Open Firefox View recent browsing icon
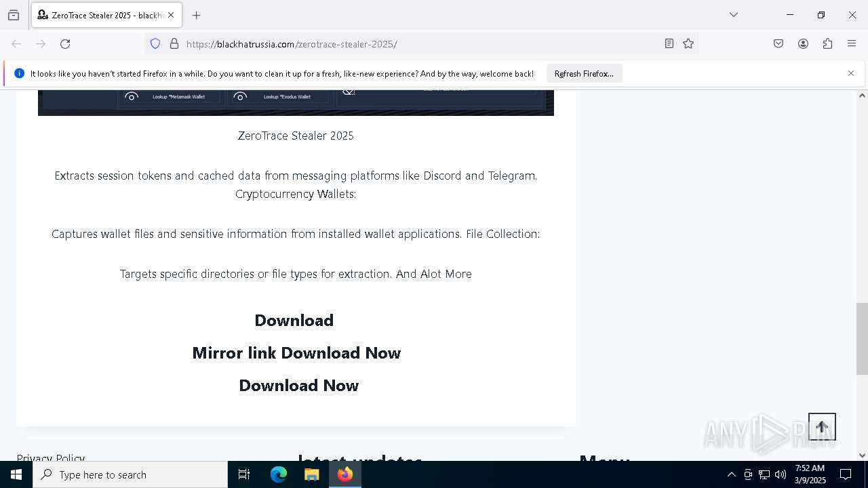 point(14,15)
